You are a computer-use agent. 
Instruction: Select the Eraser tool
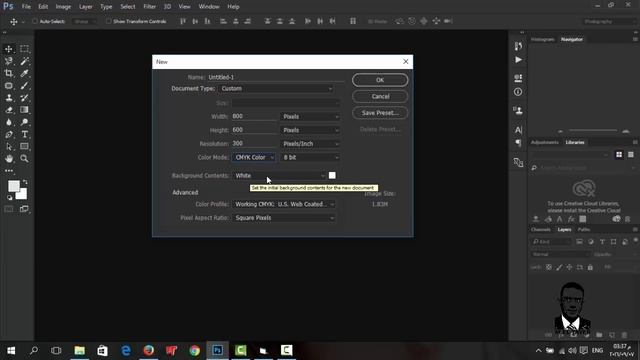pos(9,110)
